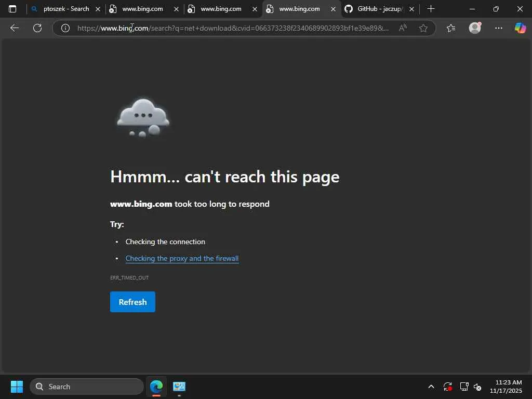Open the control panel app on taskbar
Viewport: 532px width, 399px height.
179,387
